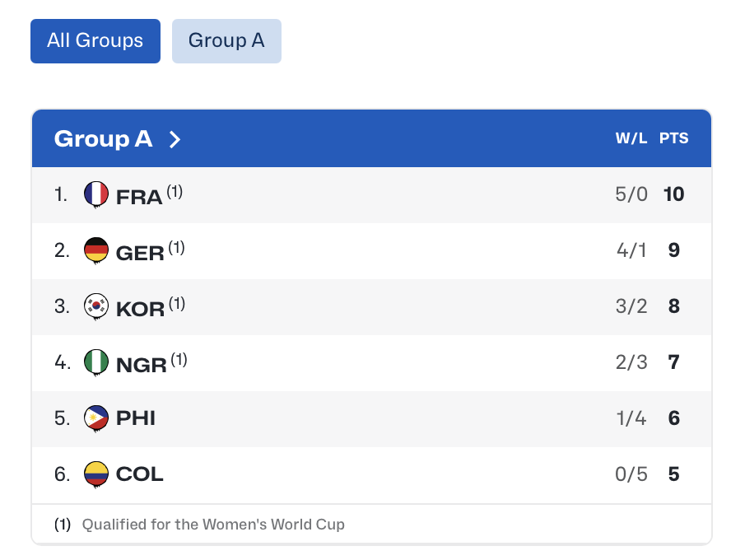
Task: Click the W/L column header
Action: pos(631,139)
